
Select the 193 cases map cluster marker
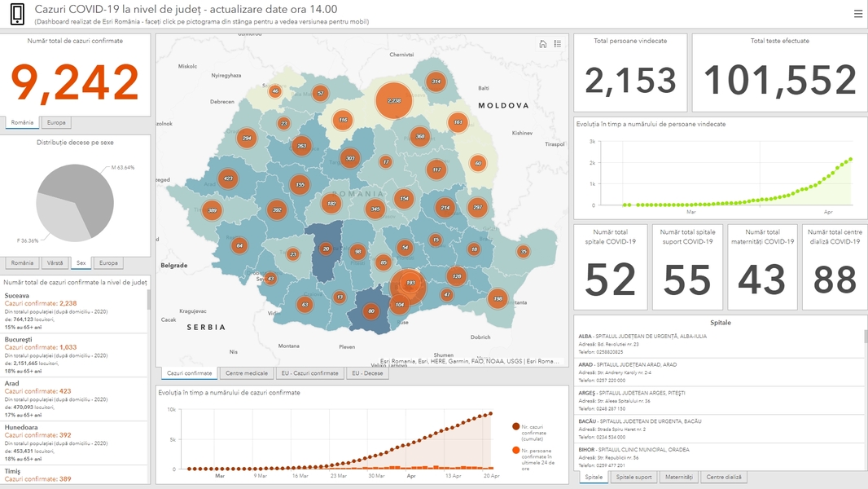point(410,283)
